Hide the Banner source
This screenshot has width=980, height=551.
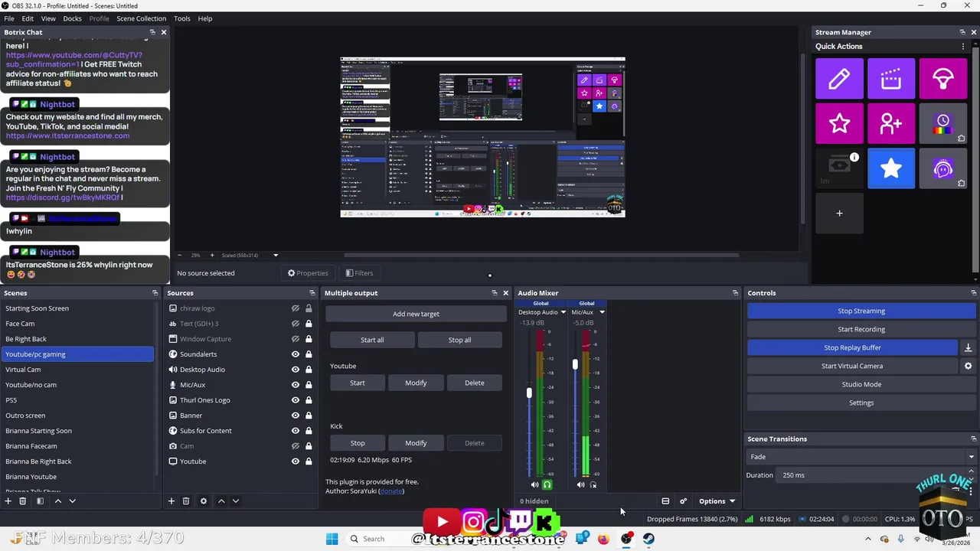coord(296,416)
